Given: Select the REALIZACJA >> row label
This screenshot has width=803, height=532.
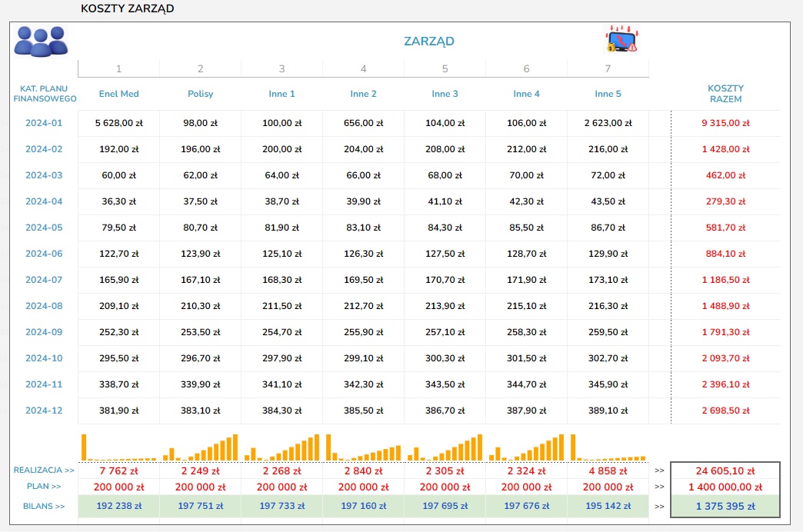Looking at the screenshot, I should [x=44, y=470].
